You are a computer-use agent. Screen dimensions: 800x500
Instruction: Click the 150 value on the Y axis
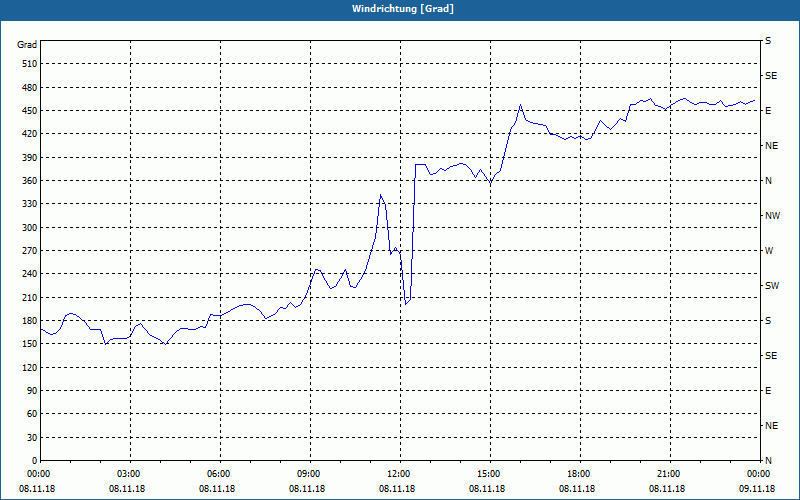click(x=30, y=344)
